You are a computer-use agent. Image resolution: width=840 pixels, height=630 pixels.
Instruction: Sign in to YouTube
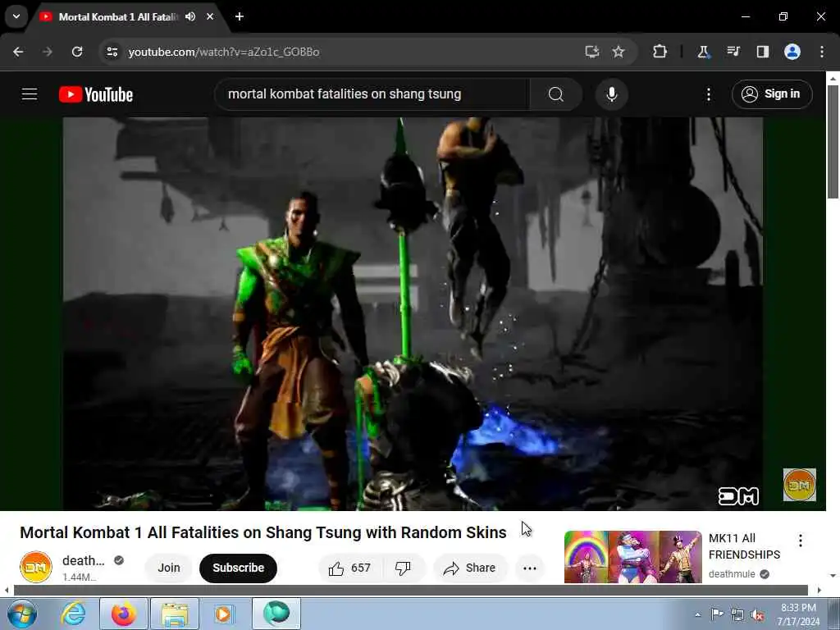pyautogui.click(x=771, y=94)
